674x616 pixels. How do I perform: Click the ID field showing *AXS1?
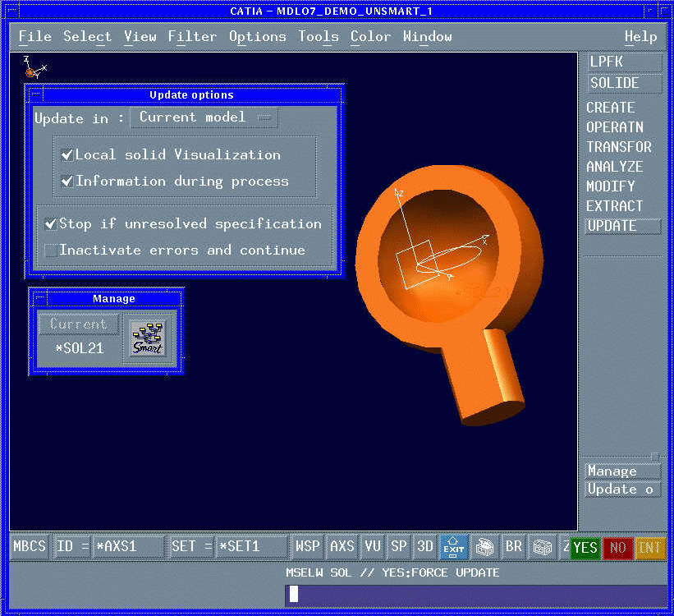(x=128, y=547)
